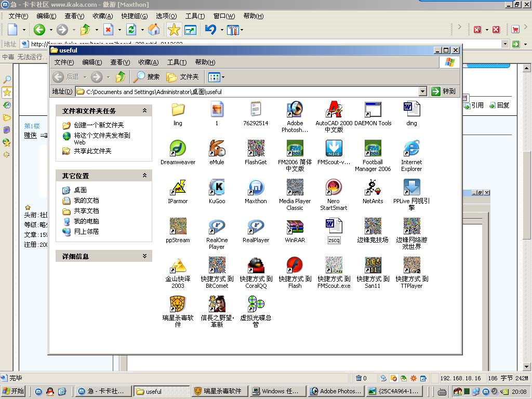Click the 开始 Start button

pos(14,391)
